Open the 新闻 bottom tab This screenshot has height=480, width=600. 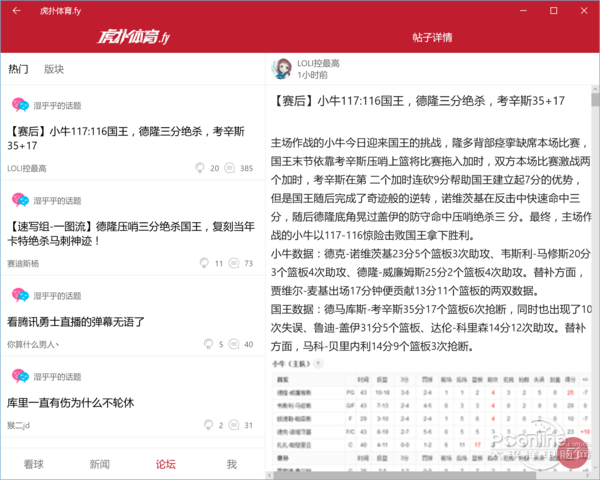tap(100, 464)
